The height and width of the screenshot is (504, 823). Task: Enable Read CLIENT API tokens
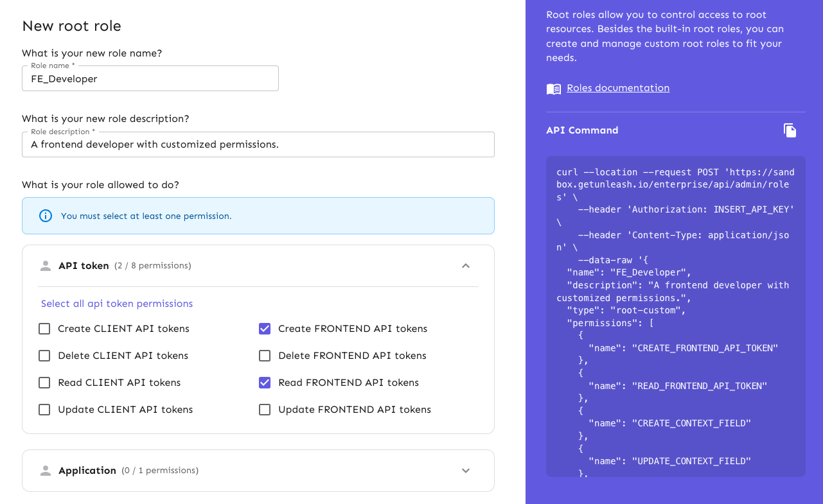(44, 382)
